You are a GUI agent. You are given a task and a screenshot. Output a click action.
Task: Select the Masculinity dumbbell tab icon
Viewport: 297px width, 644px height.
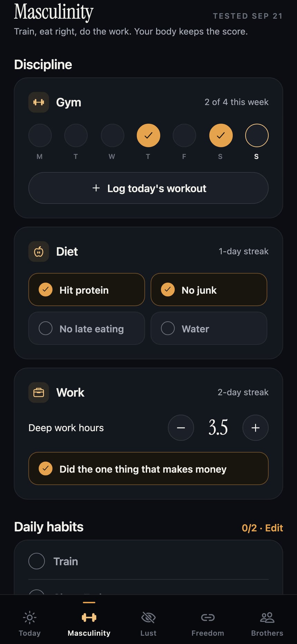(89, 617)
